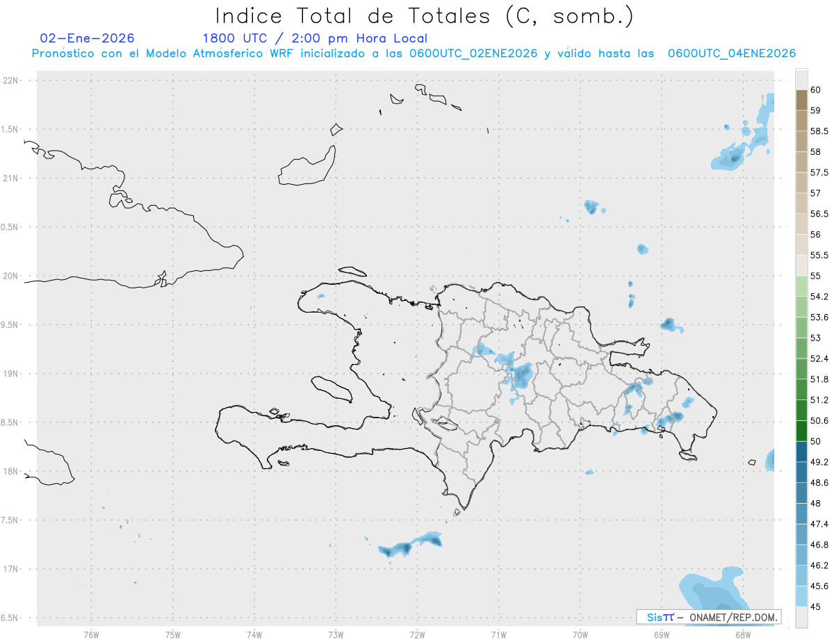Select the '74W' longitude label
The image size is (834, 644).
point(254,635)
